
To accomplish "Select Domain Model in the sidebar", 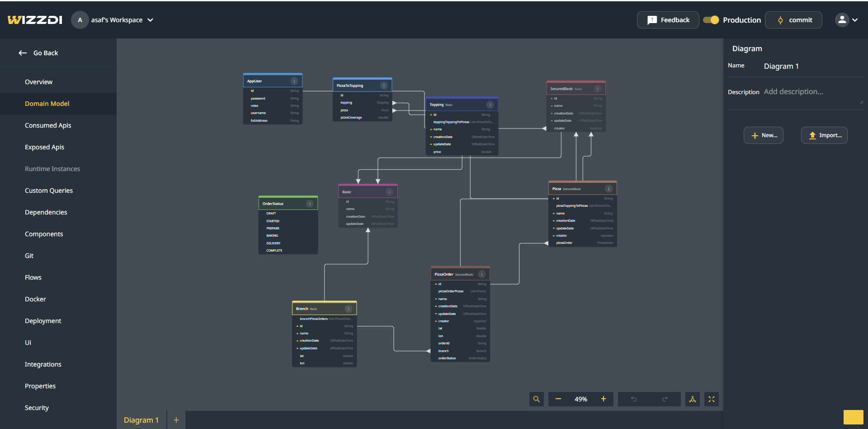I will click(x=47, y=104).
